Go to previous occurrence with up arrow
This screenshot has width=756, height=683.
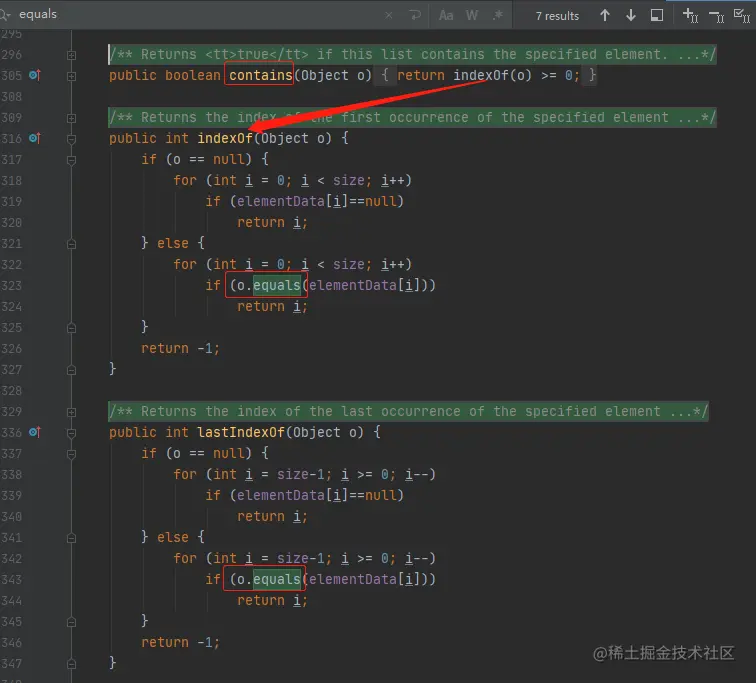tap(605, 15)
